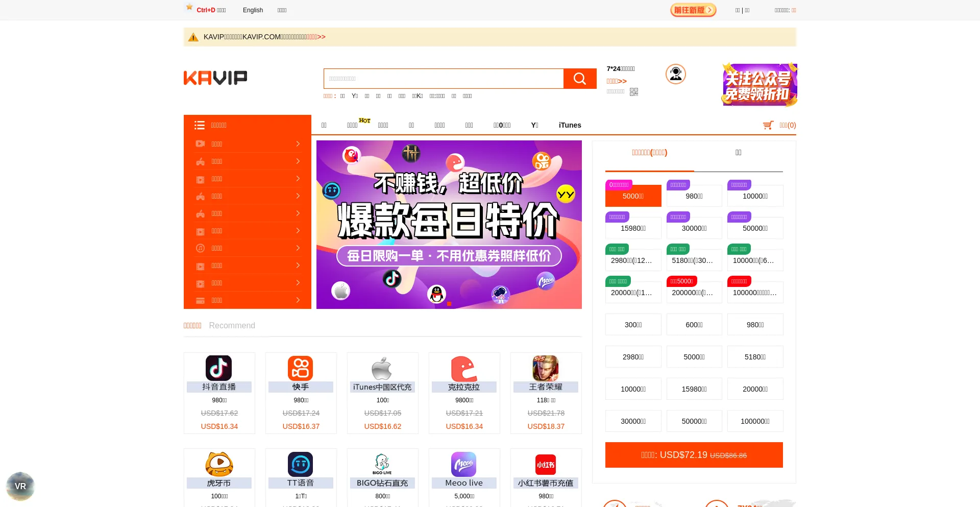
Task: Select the 200000 option with red 5000 tag
Action: coord(694,293)
